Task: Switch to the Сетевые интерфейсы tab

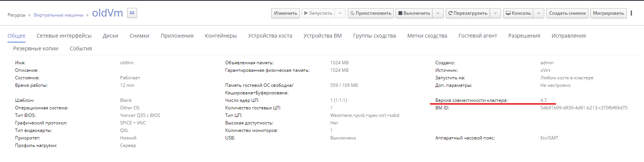Action: [64, 36]
